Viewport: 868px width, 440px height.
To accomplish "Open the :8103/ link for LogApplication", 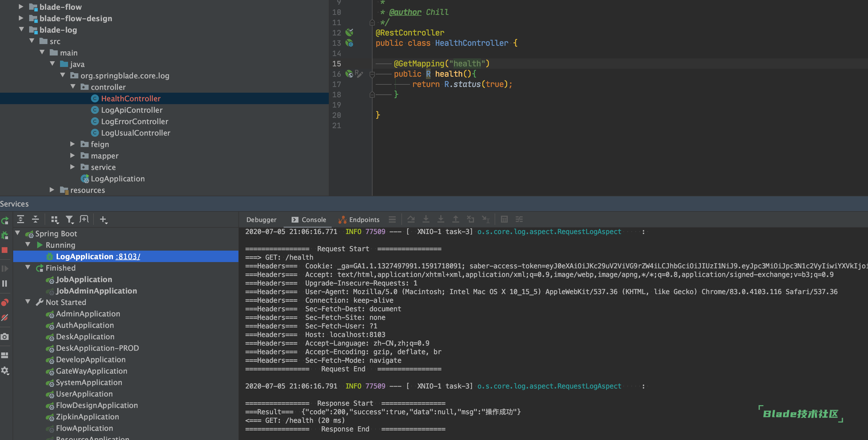I will [x=128, y=257].
